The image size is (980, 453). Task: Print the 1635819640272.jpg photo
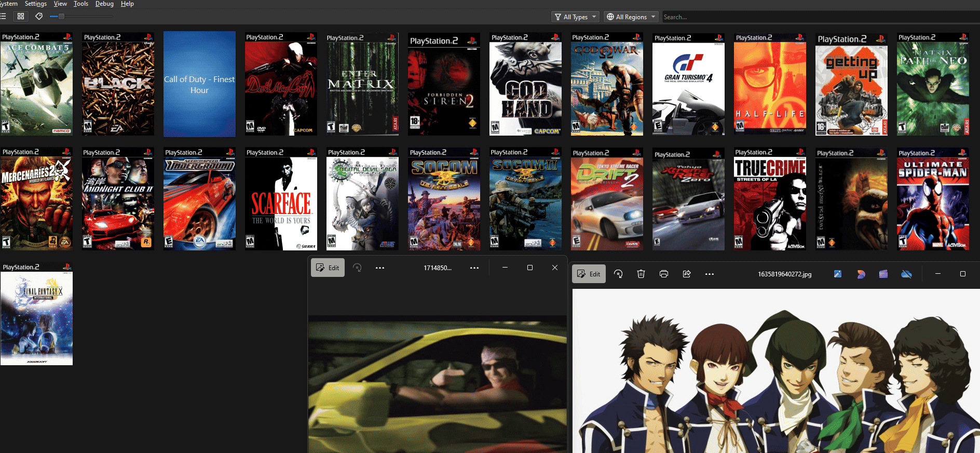[664, 274]
